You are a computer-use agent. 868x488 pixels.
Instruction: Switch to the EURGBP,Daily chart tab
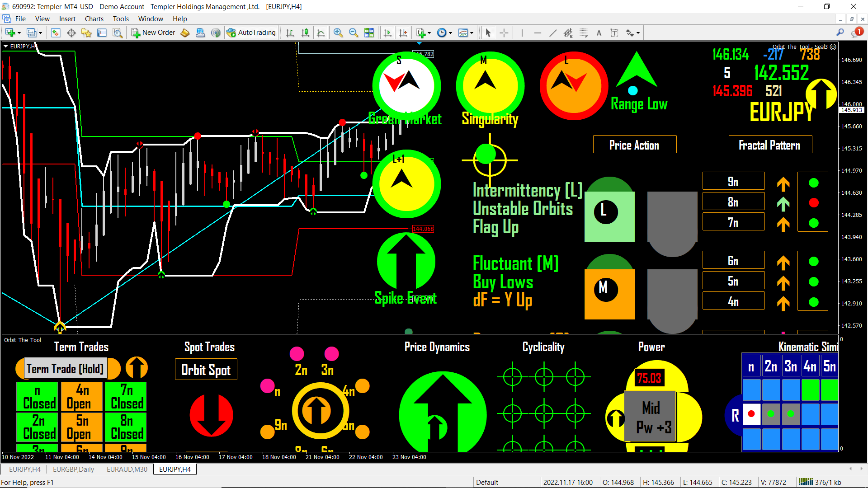(73, 469)
